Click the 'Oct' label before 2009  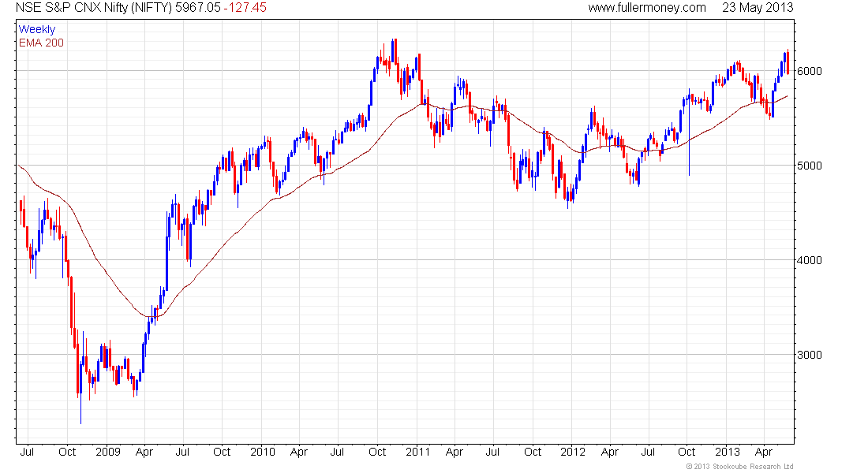pyautogui.click(x=67, y=452)
